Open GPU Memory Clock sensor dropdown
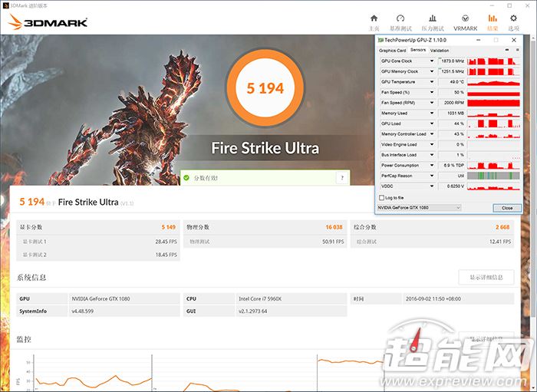This screenshot has height=392, width=537. [x=431, y=71]
